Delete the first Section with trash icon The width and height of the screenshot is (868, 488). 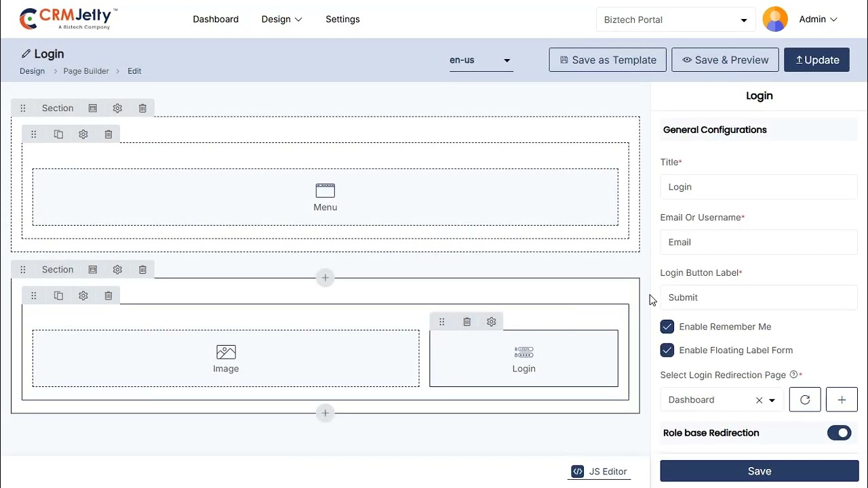tap(142, 108)
